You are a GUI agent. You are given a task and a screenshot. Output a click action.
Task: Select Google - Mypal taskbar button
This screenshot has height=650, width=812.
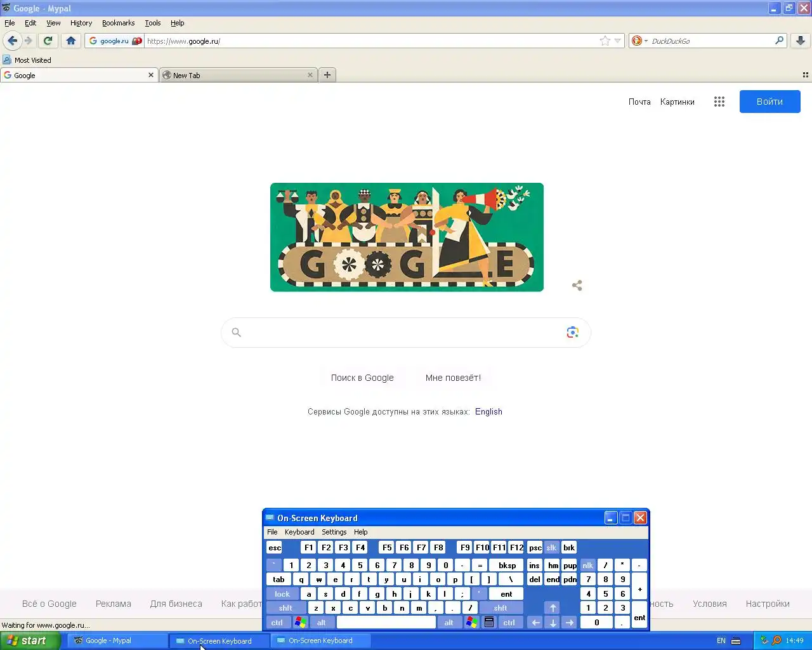coord(117,640)
